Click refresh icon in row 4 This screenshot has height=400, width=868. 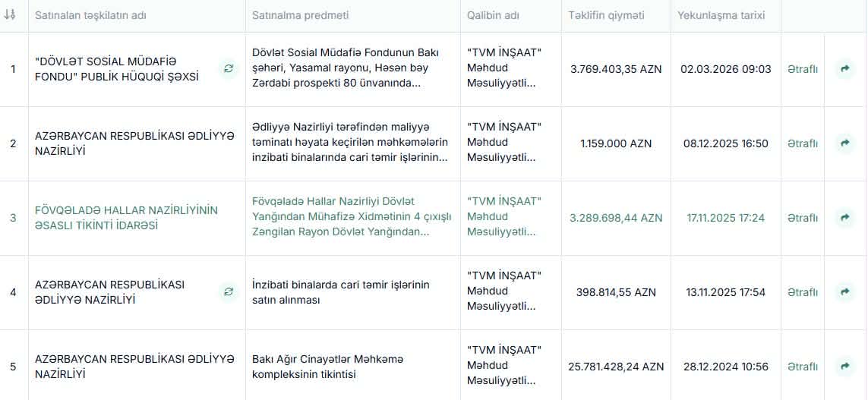point(229,292)
